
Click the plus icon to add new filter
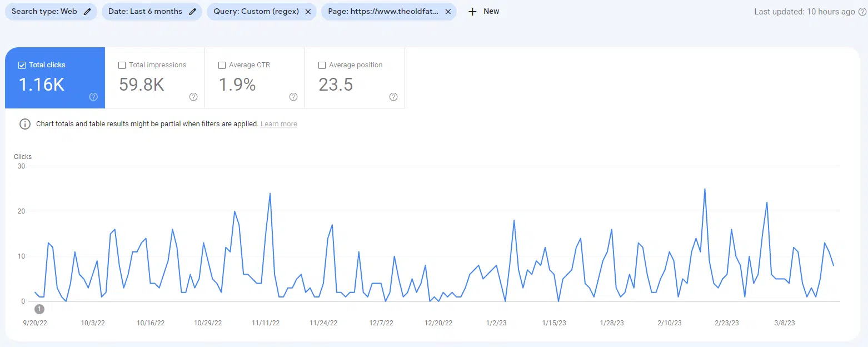472,12
